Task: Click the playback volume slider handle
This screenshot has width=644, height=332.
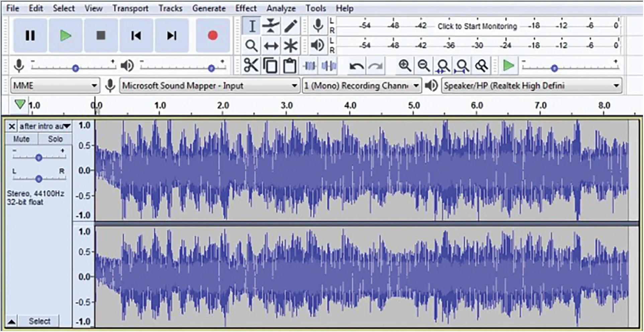Action: (x=211, y=68)
